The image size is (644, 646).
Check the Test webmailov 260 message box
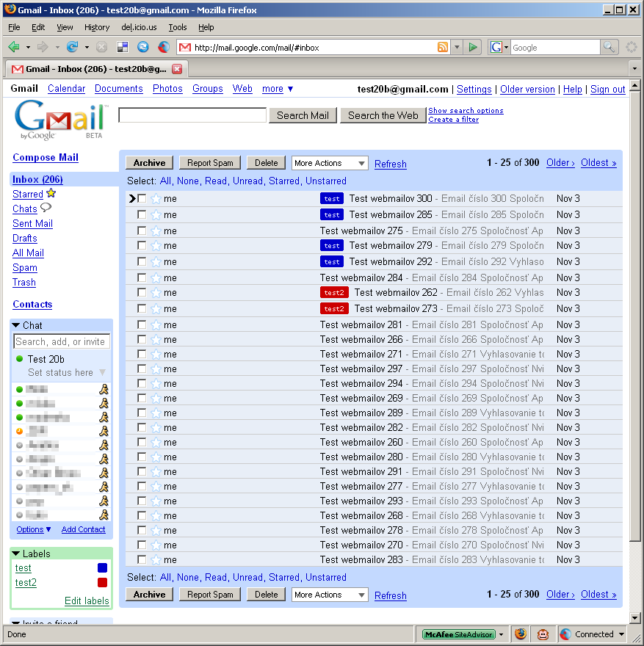[x=142, y=442]
